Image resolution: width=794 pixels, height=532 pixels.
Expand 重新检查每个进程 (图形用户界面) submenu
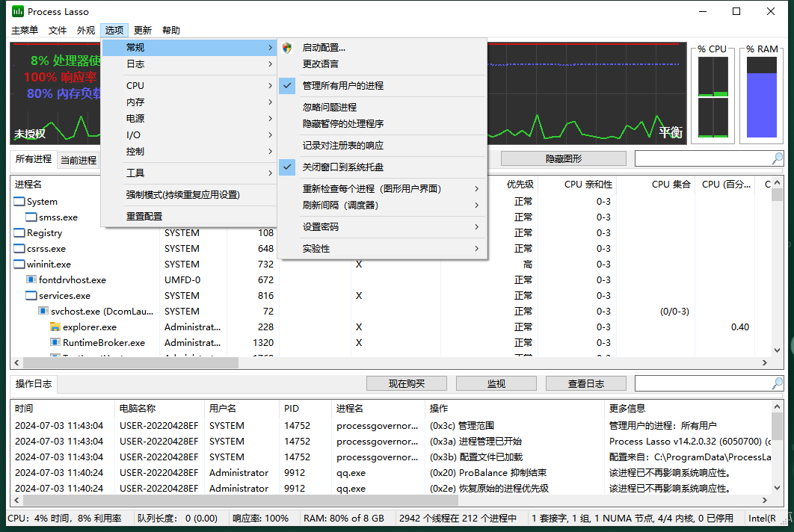click(x=382, y=189)
